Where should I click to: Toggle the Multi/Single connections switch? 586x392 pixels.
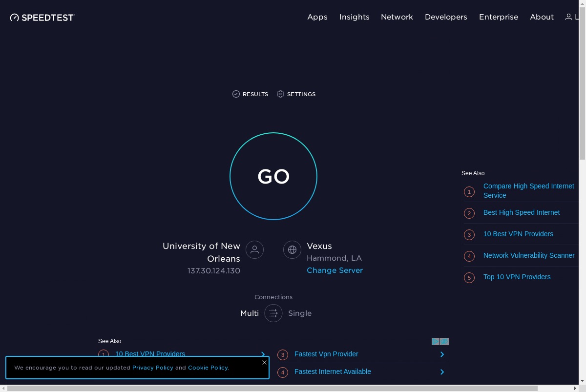pyautogui.click(x=273, y=313)
